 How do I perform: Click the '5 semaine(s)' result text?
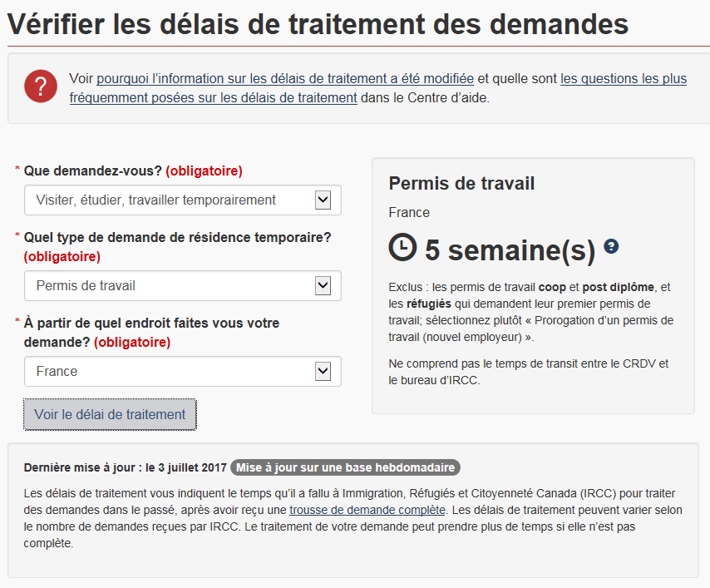click(510, 249)
